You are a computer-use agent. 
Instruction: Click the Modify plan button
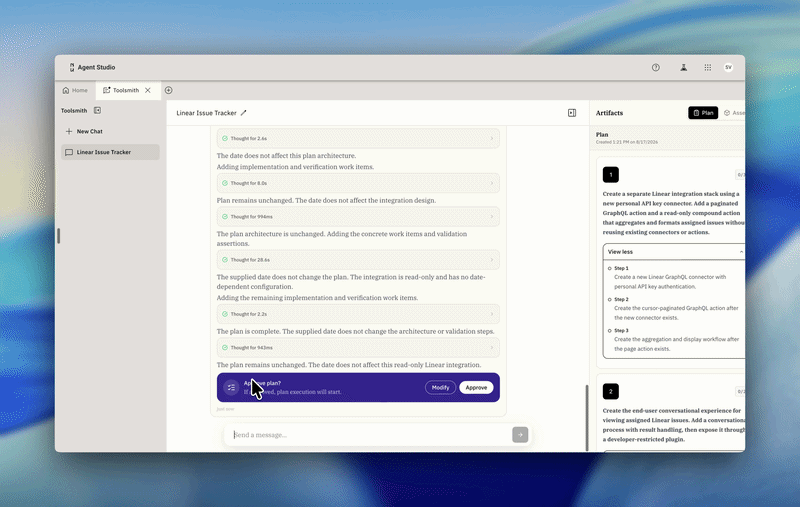(x=440, y=388)
